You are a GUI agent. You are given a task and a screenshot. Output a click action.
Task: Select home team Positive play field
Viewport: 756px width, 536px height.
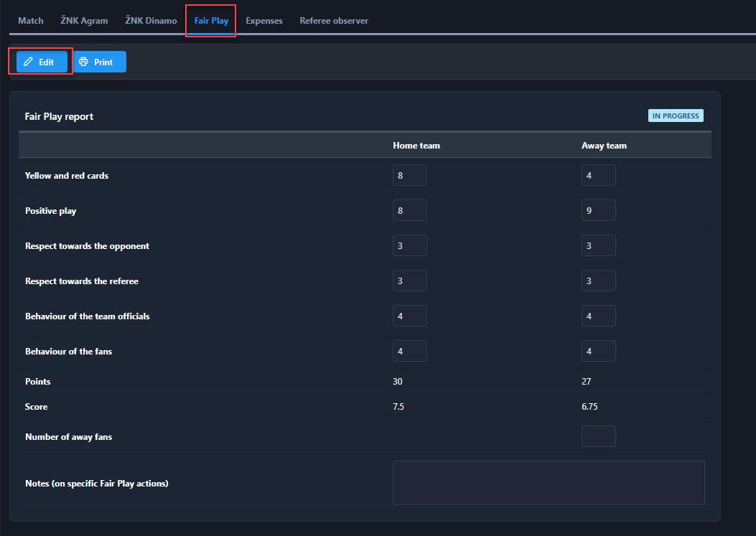point(409,210)
